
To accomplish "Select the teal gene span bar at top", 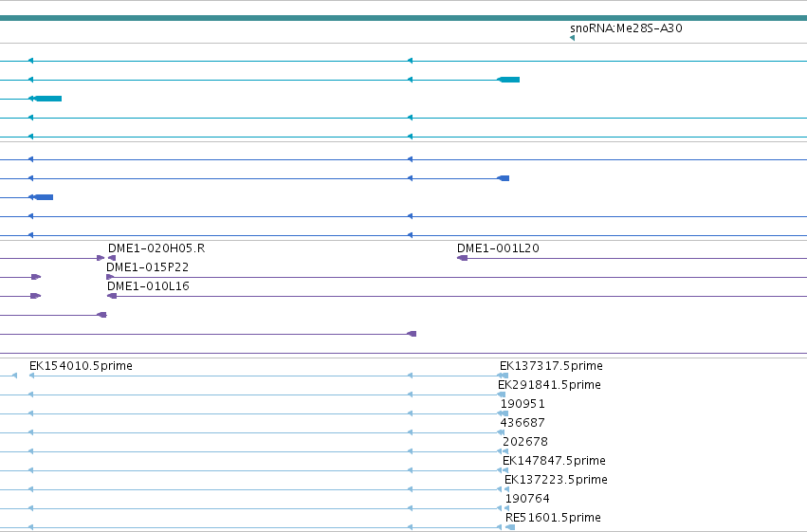I will 404,18.
